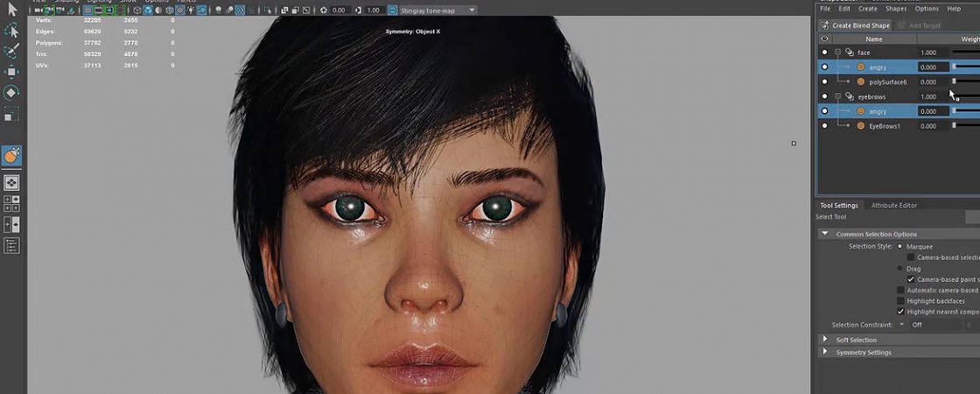Open the Shape Editor Create menu
Image resolution: width=980 pixels, height=394 pixels.
[867, 9]
